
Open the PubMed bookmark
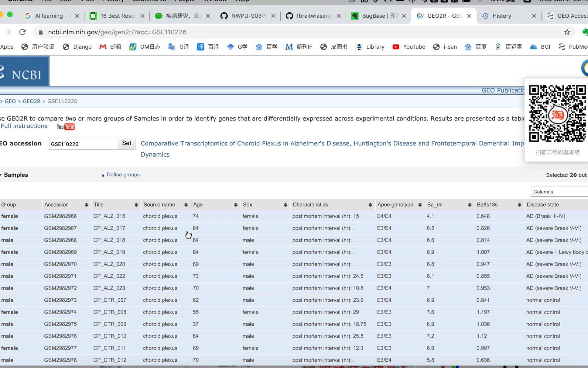click(x=573, y=47)
